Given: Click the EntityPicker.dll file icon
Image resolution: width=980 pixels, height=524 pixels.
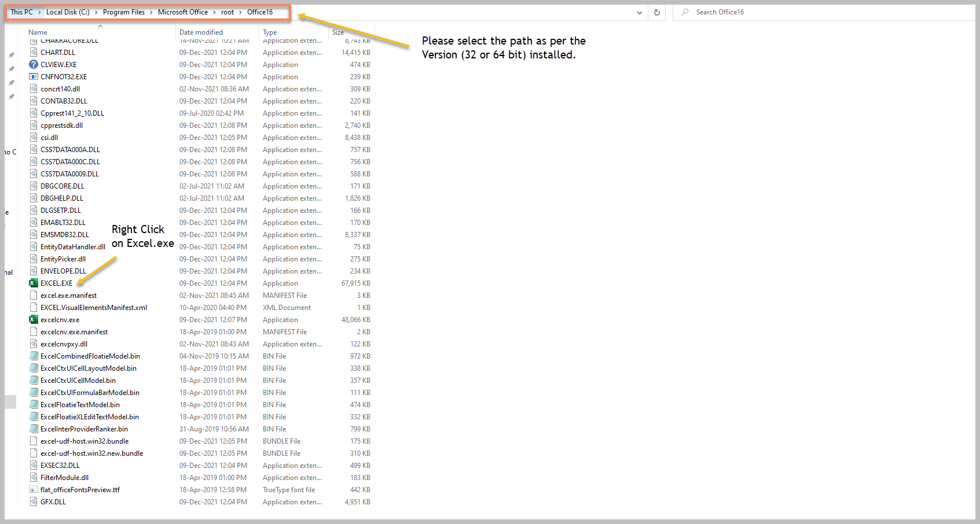Looking at the screenshot, I should click(x=34, y=259).
